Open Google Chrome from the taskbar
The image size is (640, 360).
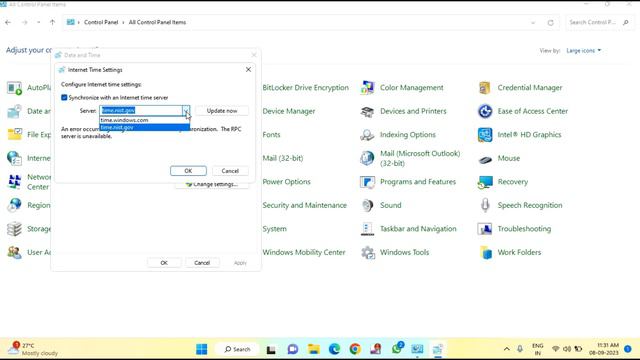coord(355,349)
